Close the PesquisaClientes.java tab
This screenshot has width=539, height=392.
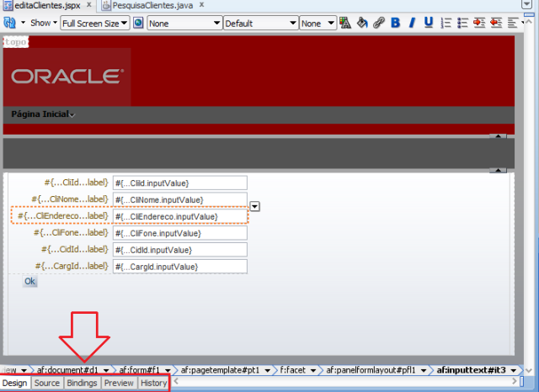tap(202, 5)
